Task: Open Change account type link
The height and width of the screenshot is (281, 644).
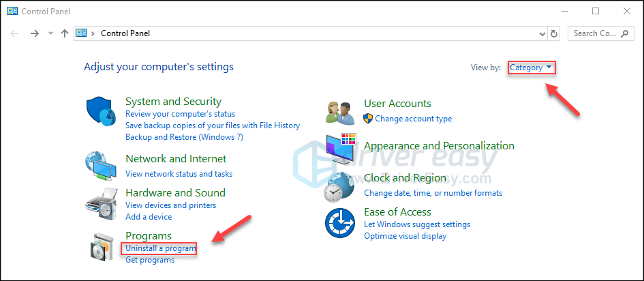Action: (x=413, y=119)
